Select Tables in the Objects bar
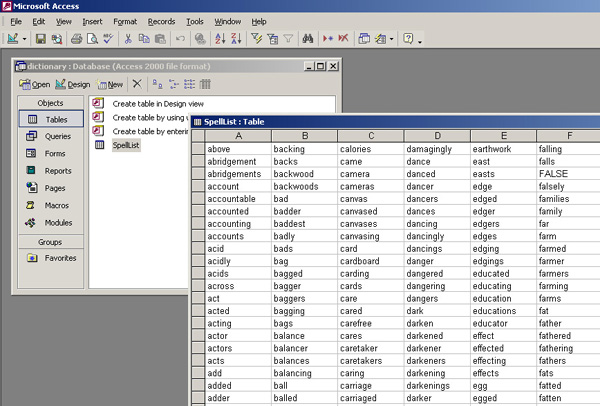The image size is (600, 406). click(x=51, y=119)
